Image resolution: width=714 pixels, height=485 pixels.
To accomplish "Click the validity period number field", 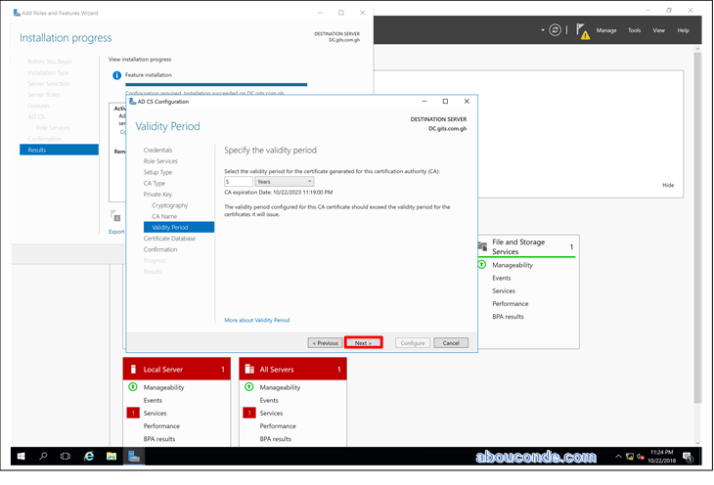I will click(238, 182).
